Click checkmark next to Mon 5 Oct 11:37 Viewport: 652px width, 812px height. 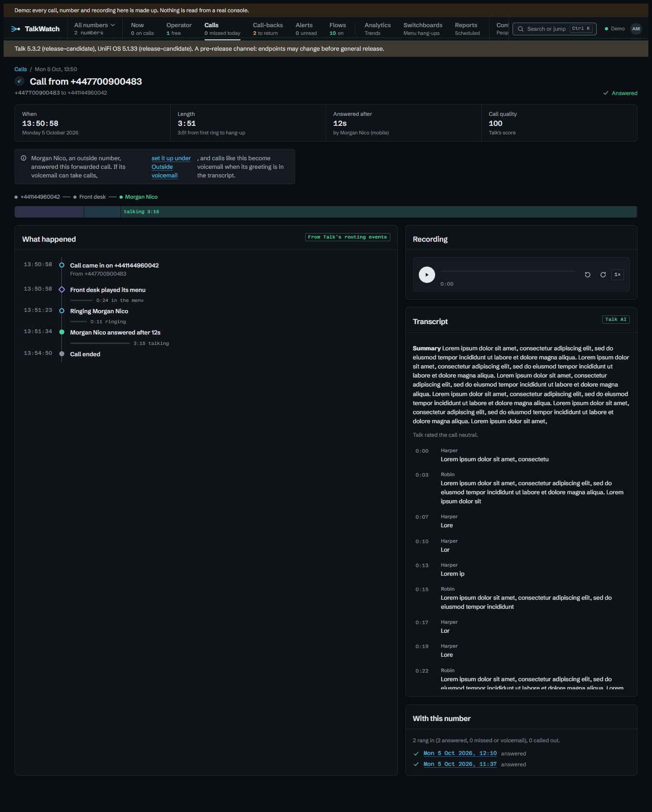pos(416,764)
